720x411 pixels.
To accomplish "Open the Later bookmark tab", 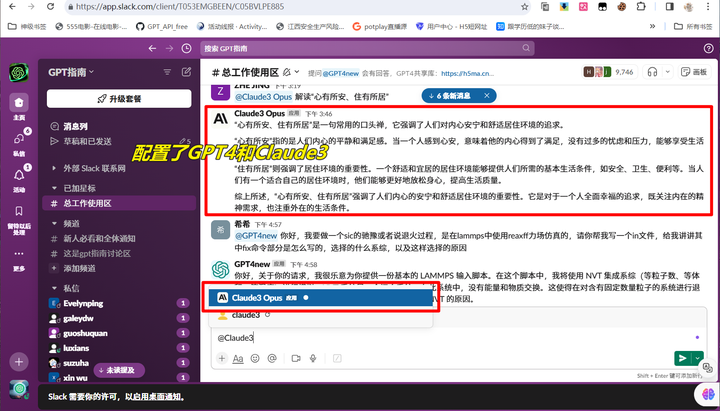I will pyautogui.click(x=19, y=218).
